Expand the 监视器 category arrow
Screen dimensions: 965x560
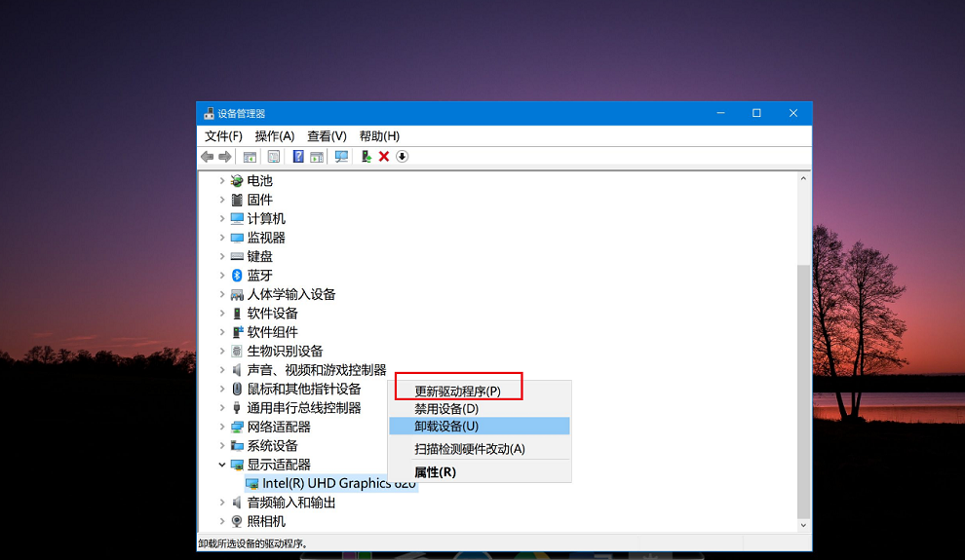pos(222,238)
